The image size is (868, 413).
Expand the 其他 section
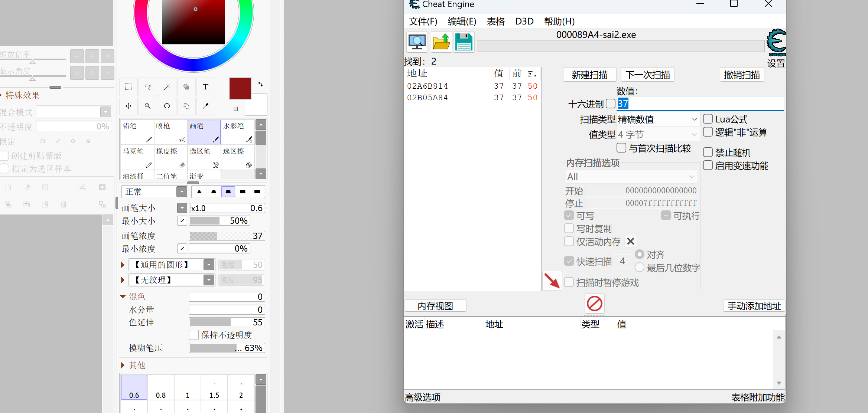[123, 366]
